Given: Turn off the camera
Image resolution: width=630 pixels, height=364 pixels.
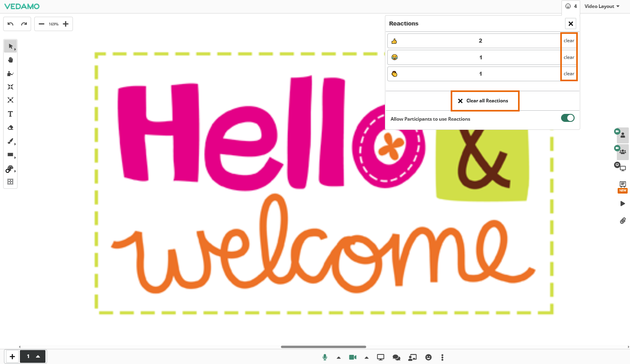Looking at the screenshot, I should point(353,357).
